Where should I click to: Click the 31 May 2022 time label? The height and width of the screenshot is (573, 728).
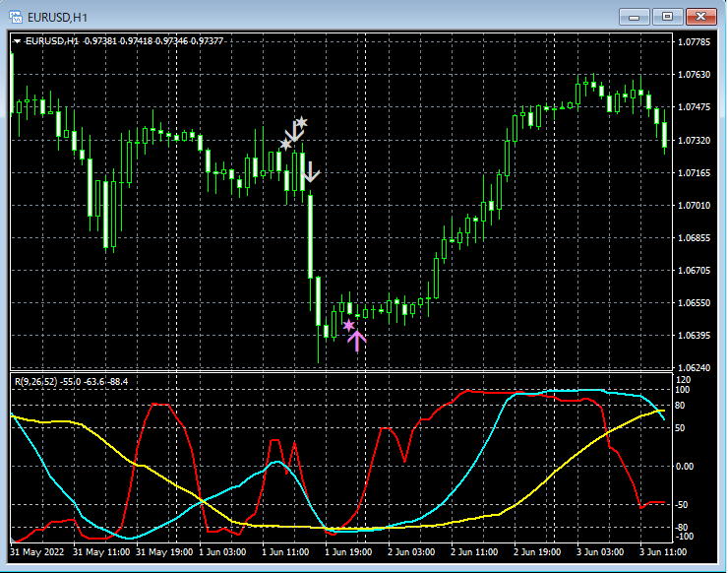36,552
